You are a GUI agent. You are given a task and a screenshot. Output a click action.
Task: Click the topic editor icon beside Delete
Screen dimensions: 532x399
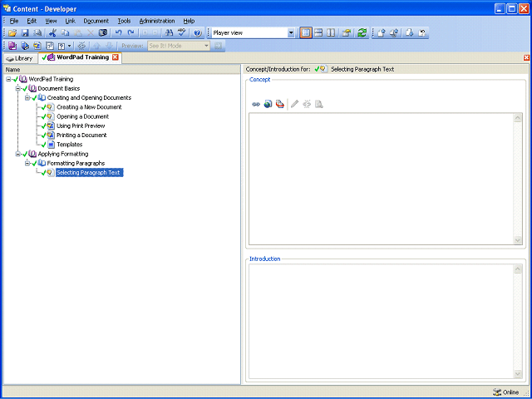click(x=103, y=33)
